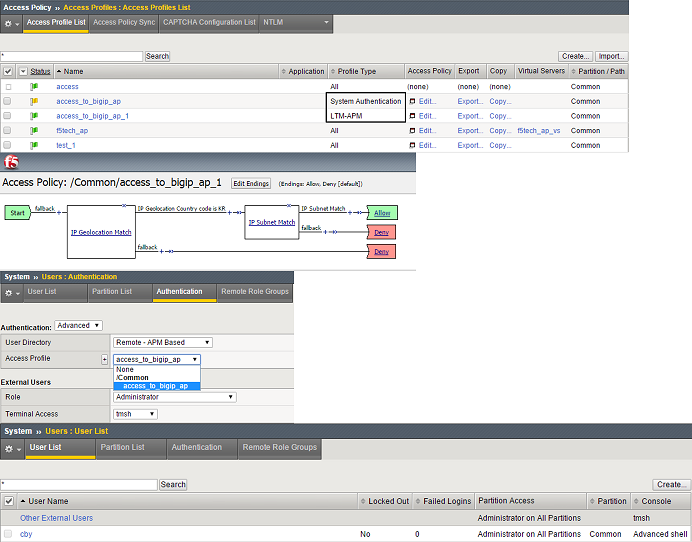Open gear menu in User List bar

coord(11,447)
